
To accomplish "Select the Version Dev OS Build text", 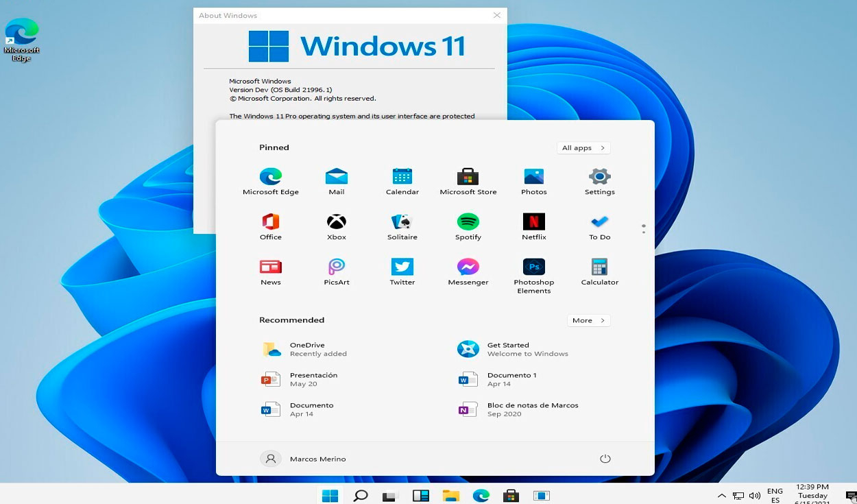I will click(280, 90).
